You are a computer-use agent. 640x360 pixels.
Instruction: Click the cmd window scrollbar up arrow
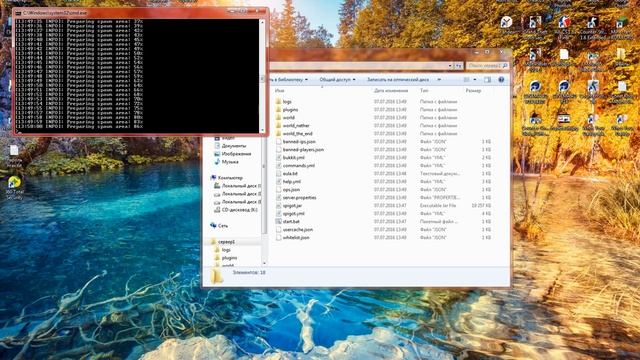pos(262,22)
